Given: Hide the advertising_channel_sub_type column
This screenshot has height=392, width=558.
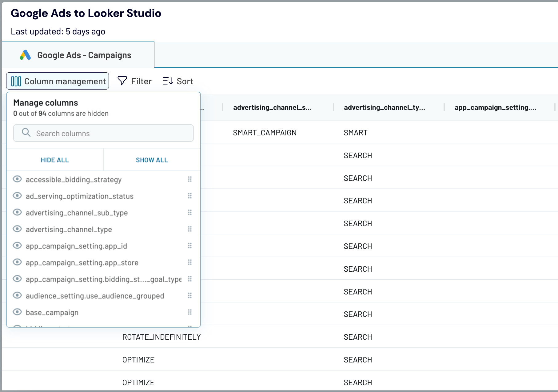Looking at the screenshot, I should (x=18, y=212).
